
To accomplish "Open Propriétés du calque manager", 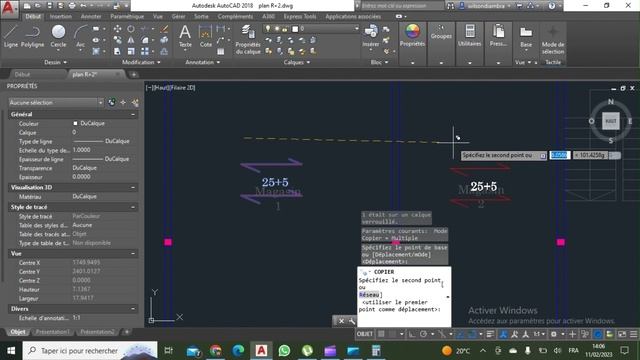I will [x=248, y=39].
